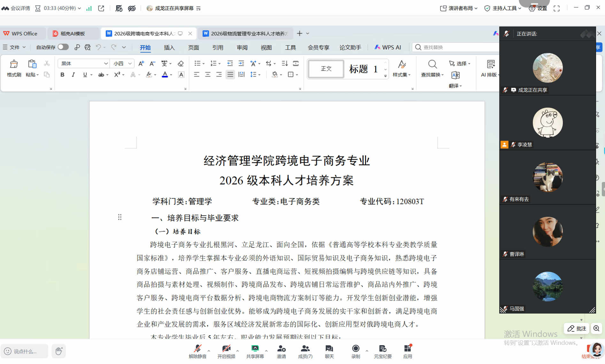Toggle the Auto-save (自动保存) switch

click(x=63, y=47)
